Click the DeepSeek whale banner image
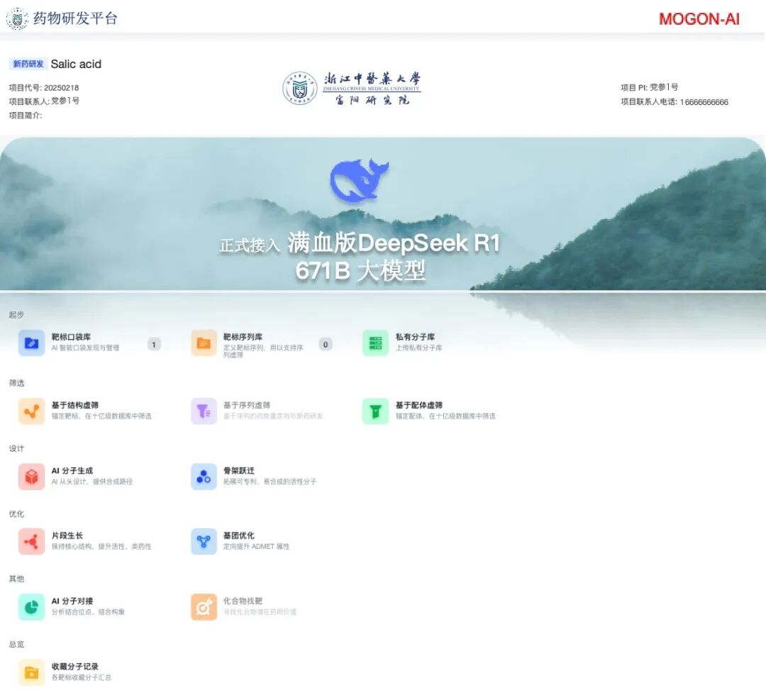The height and width of the screenshot is (700, 766). tap(358, 182)
